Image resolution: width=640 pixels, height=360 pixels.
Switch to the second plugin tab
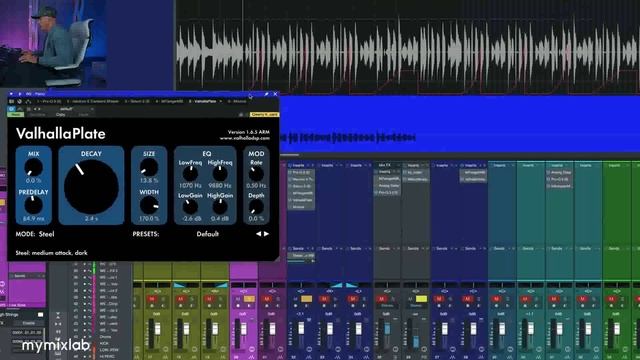(93, 101)
